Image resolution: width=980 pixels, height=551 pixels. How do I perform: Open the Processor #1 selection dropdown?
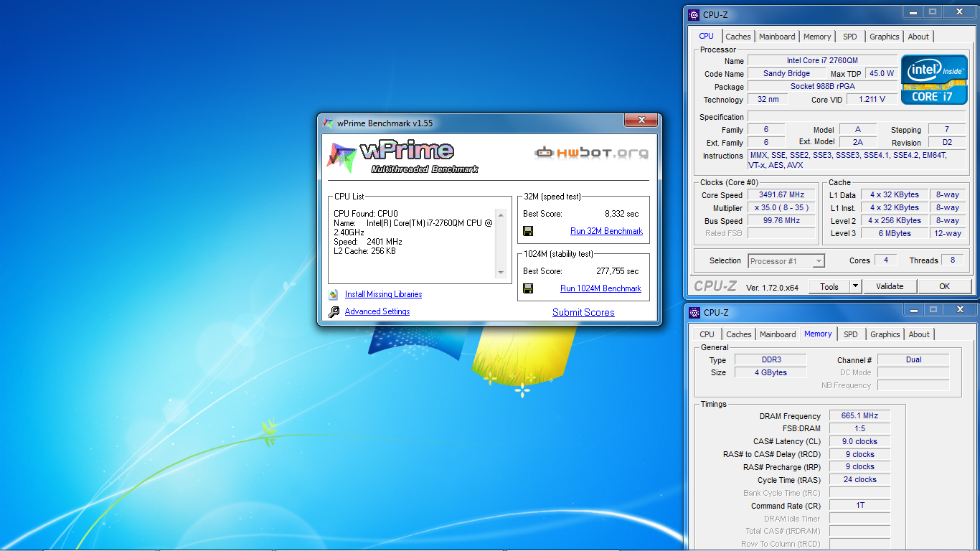point(786,261)
